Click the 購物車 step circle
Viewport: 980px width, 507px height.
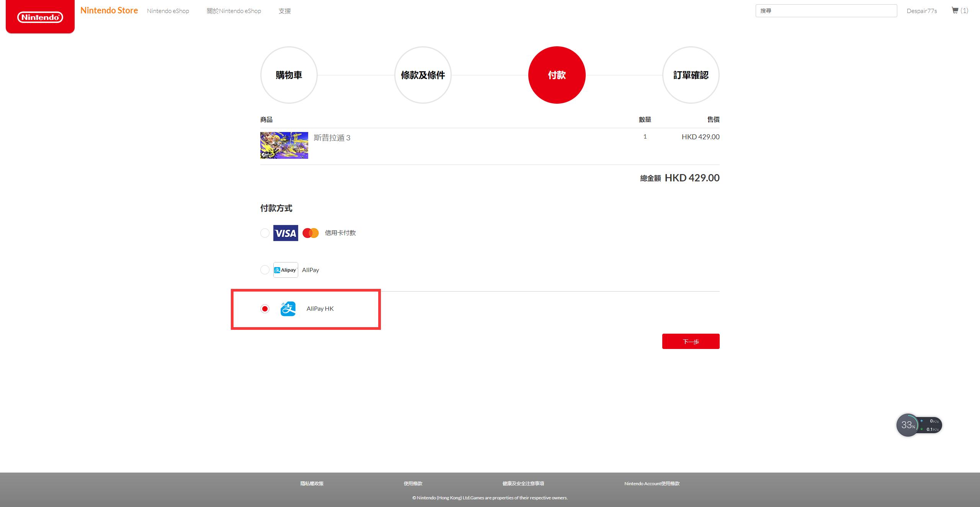pos(289,75)
